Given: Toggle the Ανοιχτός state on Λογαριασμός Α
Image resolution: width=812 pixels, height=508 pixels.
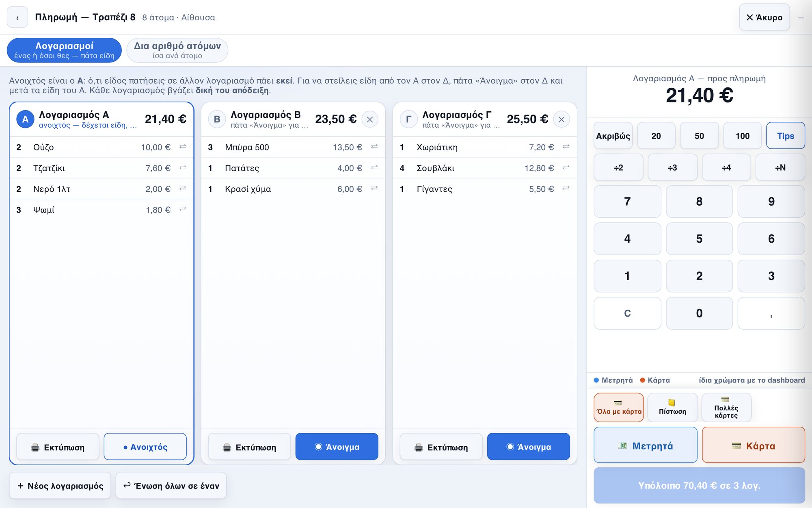Looking at the screenshot, I should (145, 447).
